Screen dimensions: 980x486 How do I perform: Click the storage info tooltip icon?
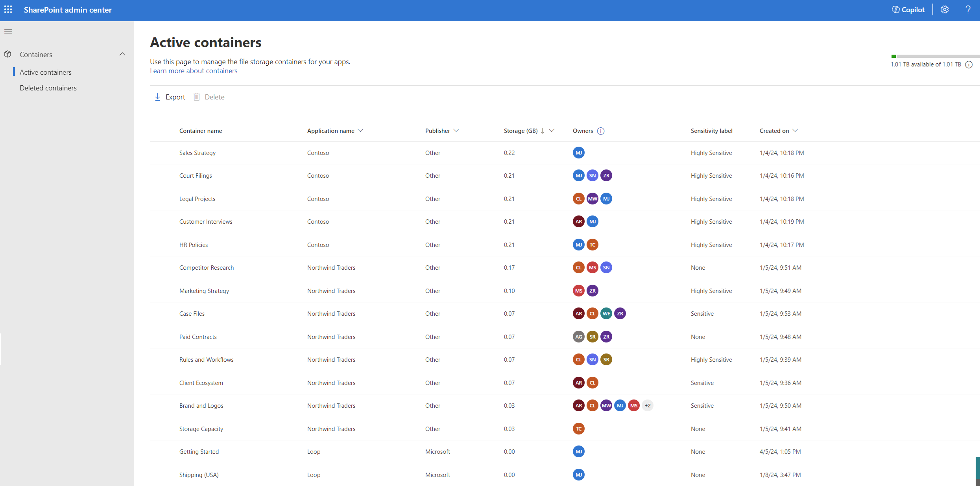pos(972,64)
